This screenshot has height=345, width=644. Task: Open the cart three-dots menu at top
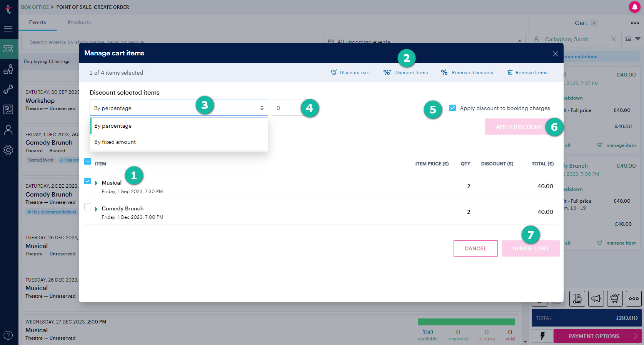click(x=635, y=23)
